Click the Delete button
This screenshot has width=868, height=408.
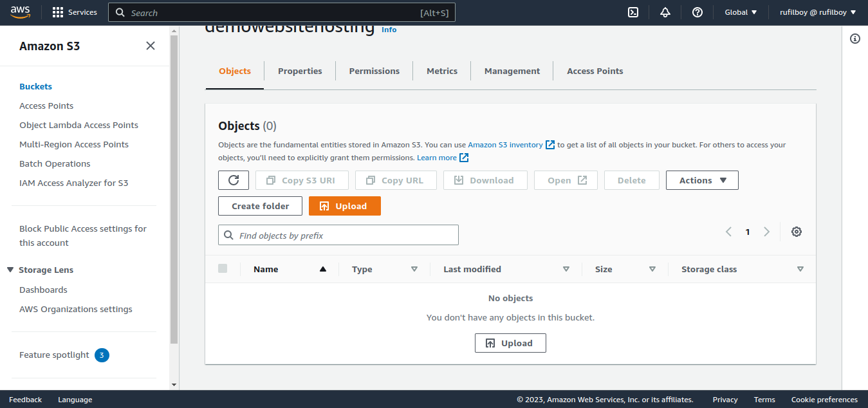632,180
